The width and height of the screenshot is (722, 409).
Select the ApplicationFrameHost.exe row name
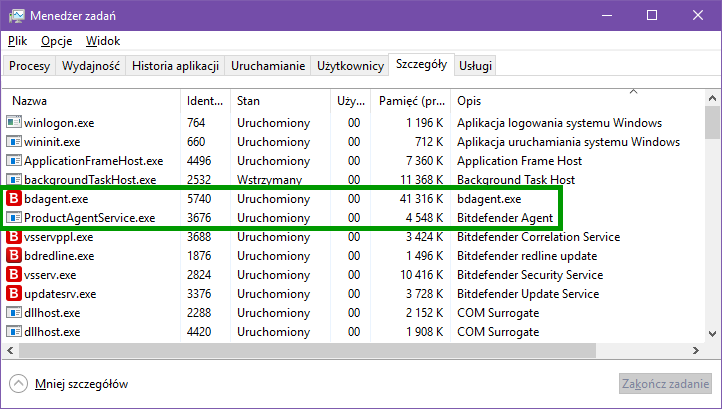pos(93,161)
